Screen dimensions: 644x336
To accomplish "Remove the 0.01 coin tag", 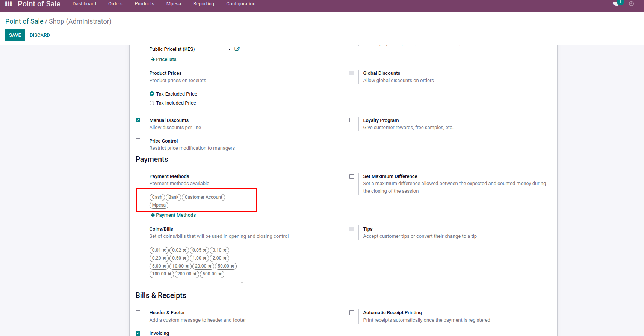I will (164, 250).
